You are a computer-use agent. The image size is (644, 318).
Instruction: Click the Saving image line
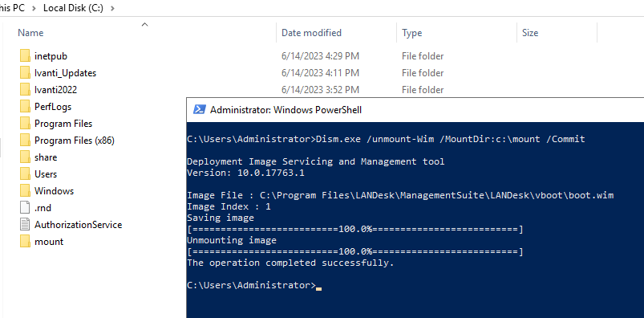pos(220,218)
